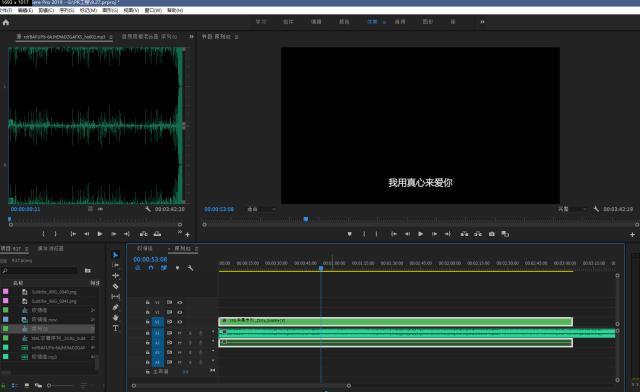The width and height of the screenshot is (640, 392).
Task: Click Program Monitor playhead scrubber
Action: (x=306, y=219)
